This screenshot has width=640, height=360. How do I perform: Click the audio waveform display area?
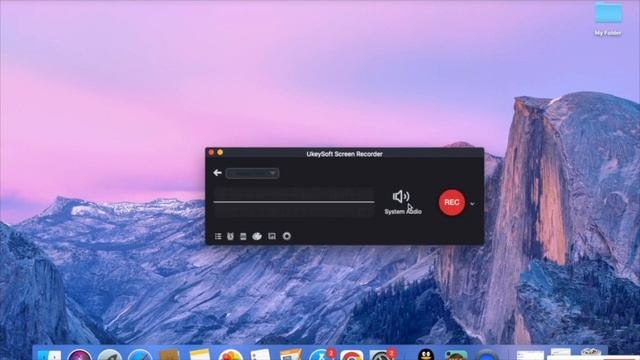(294, 202)
